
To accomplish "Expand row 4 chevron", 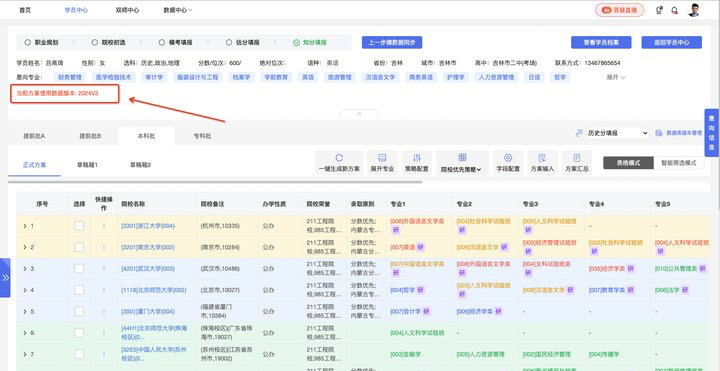I will pyautogui.click(x=25, y=290).
